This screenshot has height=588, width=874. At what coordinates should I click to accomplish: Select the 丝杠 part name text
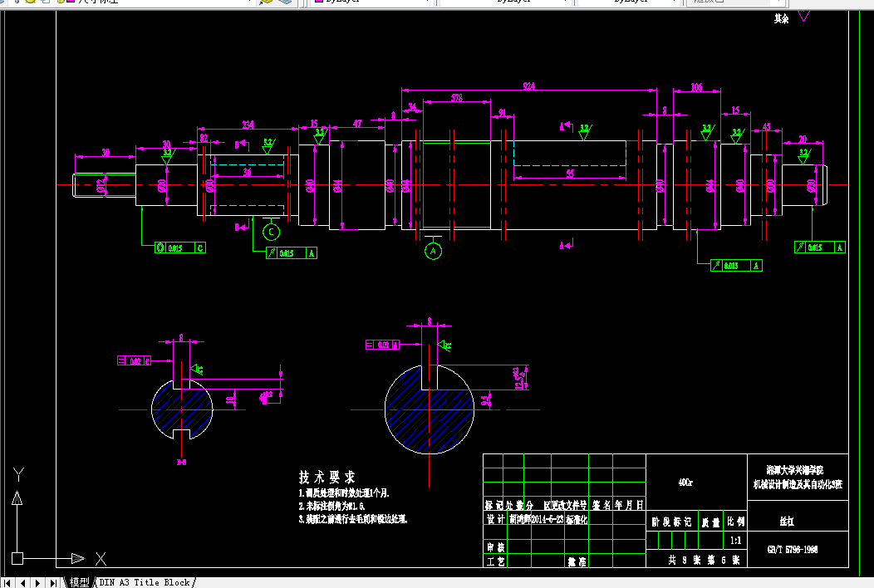point(787,522)
